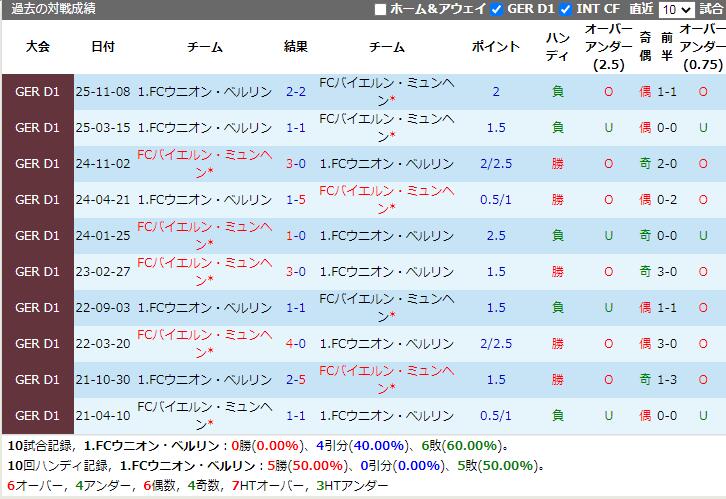
Task: Click away team 1.FCウニオン・ベルリン on 23-02-27
Action: coord(386,272)
